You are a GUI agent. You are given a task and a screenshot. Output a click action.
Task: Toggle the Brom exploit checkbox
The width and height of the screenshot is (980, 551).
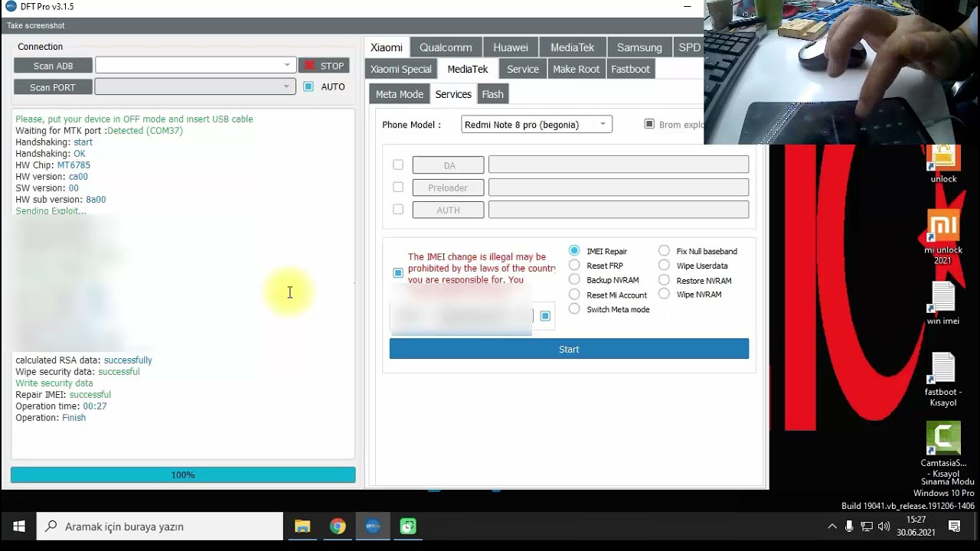649,124
